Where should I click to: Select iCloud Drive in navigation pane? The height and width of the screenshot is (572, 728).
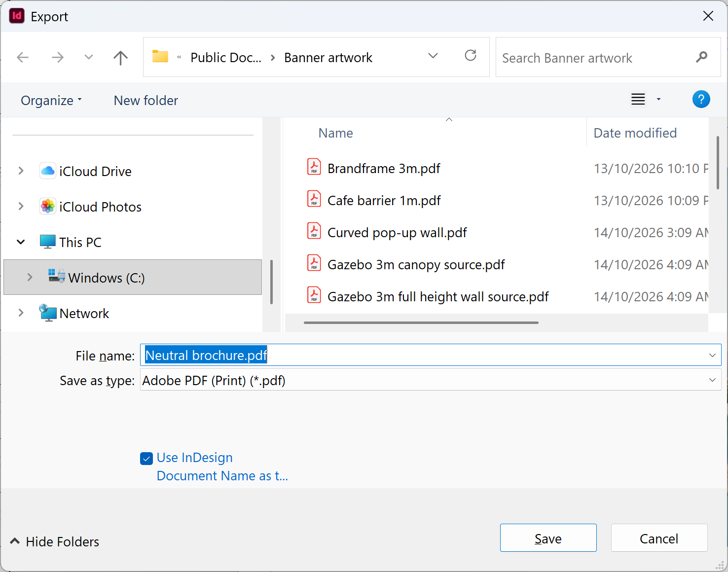click(95, 172)
